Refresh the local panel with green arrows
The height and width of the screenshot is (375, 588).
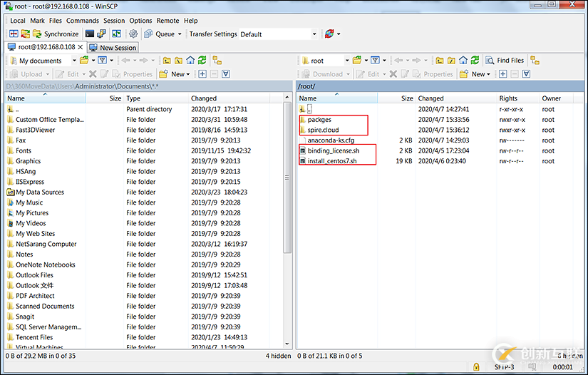(202, 60)
